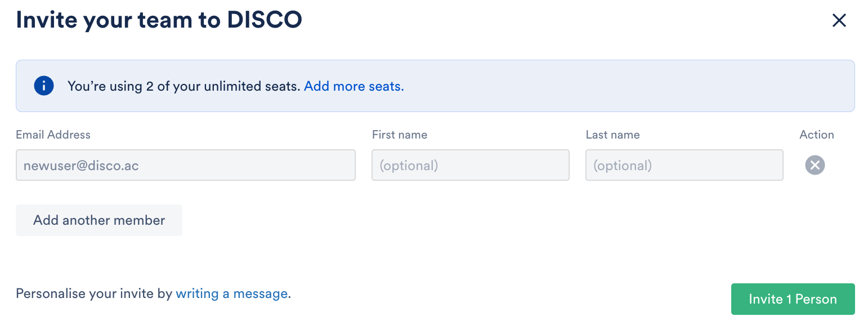
Task: Click the Email Address column label
Action: [53, 135]
